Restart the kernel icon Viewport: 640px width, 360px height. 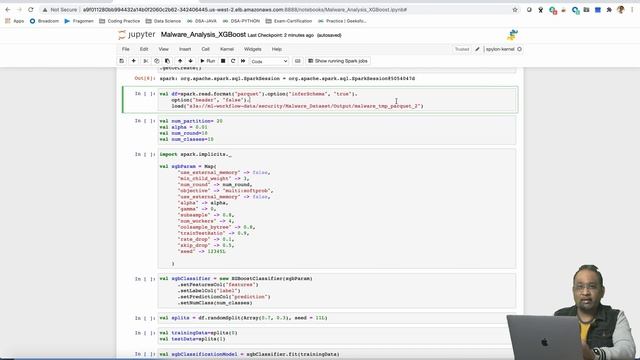(x=233, y=61)
